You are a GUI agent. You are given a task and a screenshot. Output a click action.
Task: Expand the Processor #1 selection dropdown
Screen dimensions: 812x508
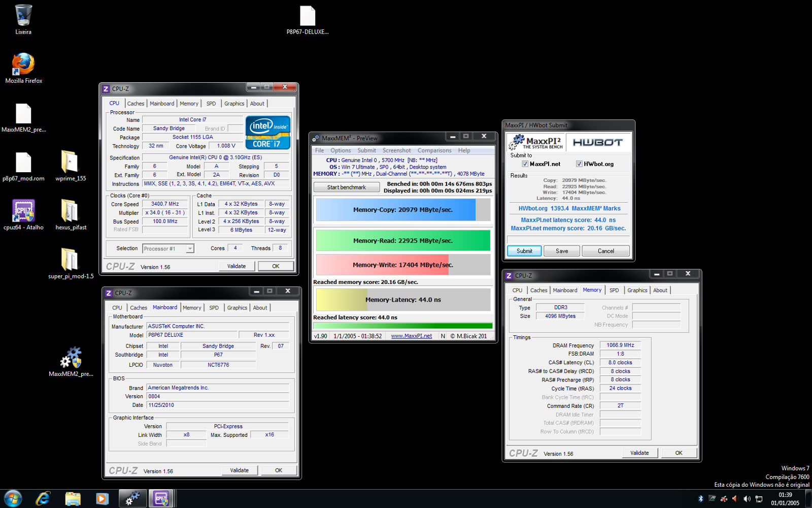click(x=190, y=248)
